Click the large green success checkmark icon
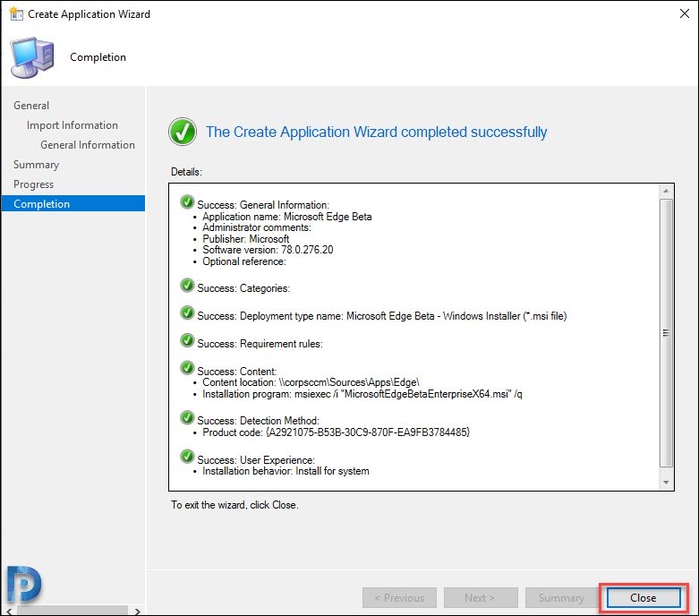 [183, 132]
